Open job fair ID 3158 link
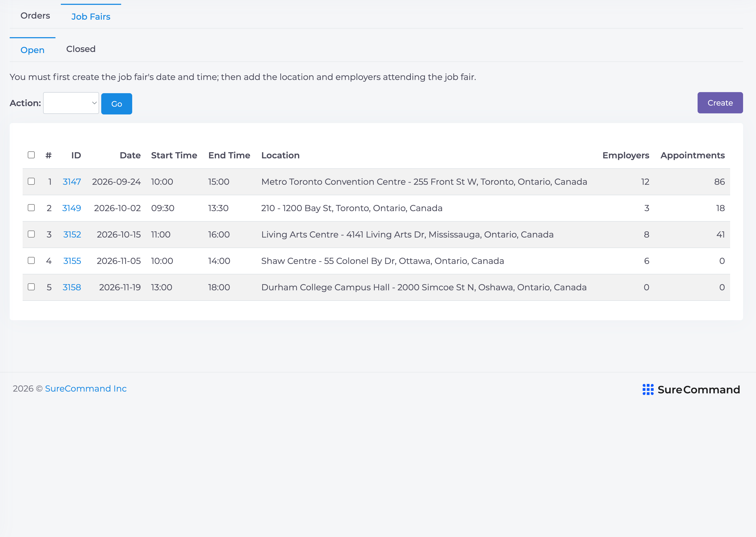Image resolution: width=756 pixels, height=537 pixels. [72, 287]
